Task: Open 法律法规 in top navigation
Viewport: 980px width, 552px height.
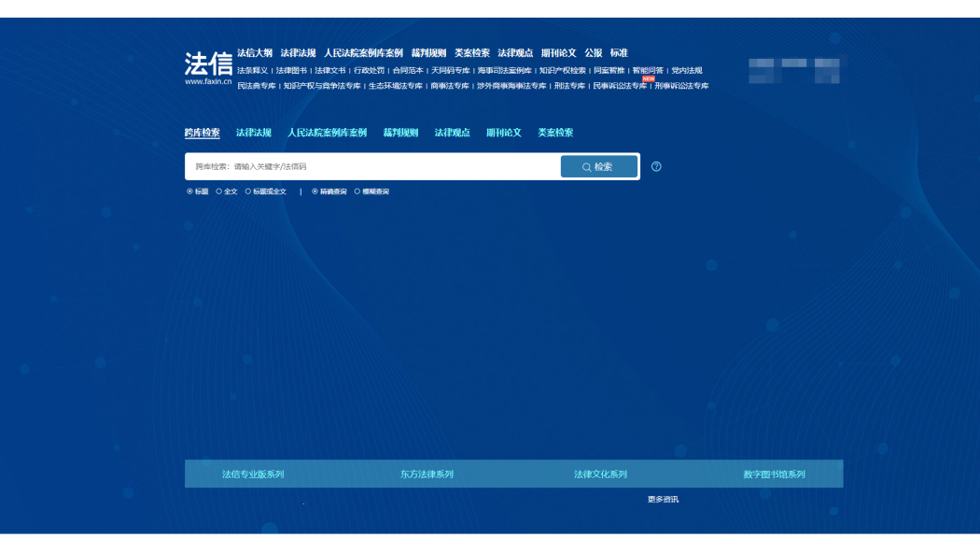Action: (298, 53)
